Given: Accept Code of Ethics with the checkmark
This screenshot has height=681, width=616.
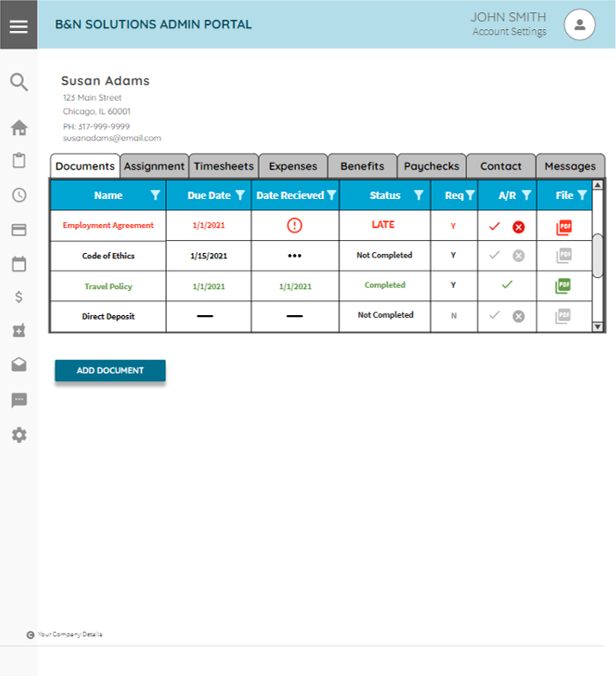Looking at the screenshot, I should [494, 255].
